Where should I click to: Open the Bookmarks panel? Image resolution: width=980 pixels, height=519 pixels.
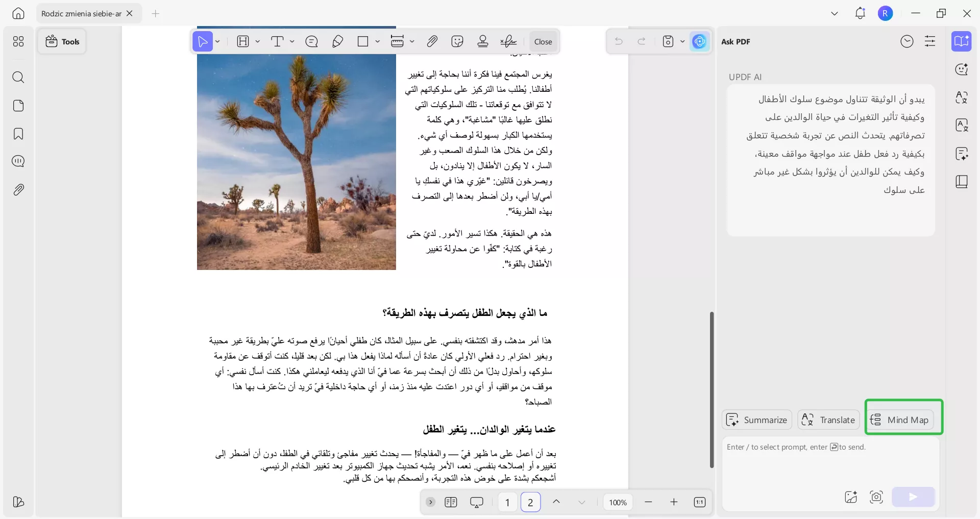18,133
